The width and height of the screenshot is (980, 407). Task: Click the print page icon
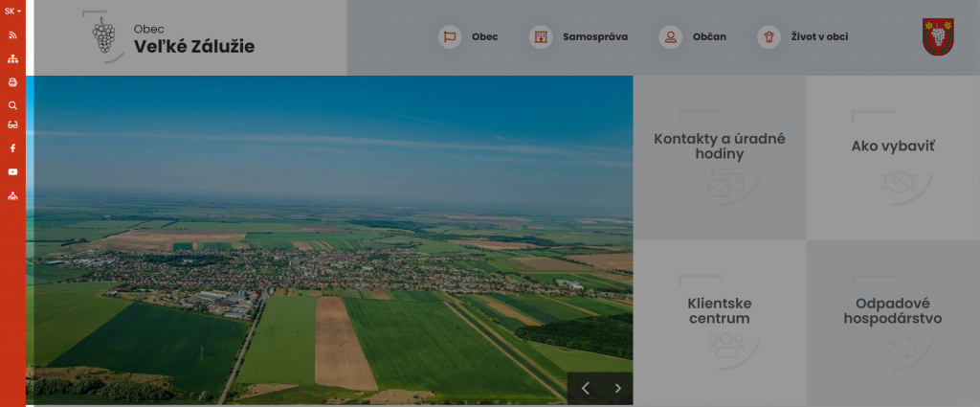pyautogui.click(x=12, y=82)
